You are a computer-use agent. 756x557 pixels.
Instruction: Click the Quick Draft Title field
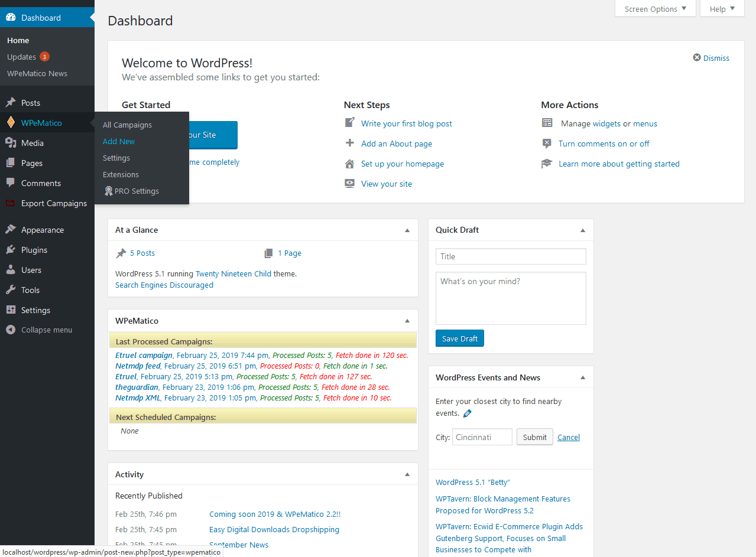[x=510, y=256]
